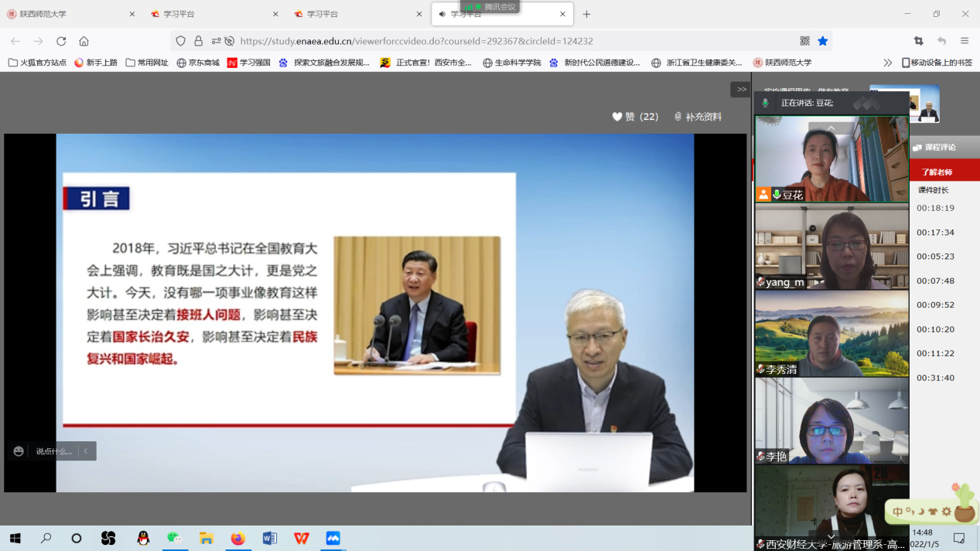Image resolution: width=980 pixels, height=551 pixels.
Task: Open the 探索文旅融合发展规 bookmark
Action: point(324,63)
